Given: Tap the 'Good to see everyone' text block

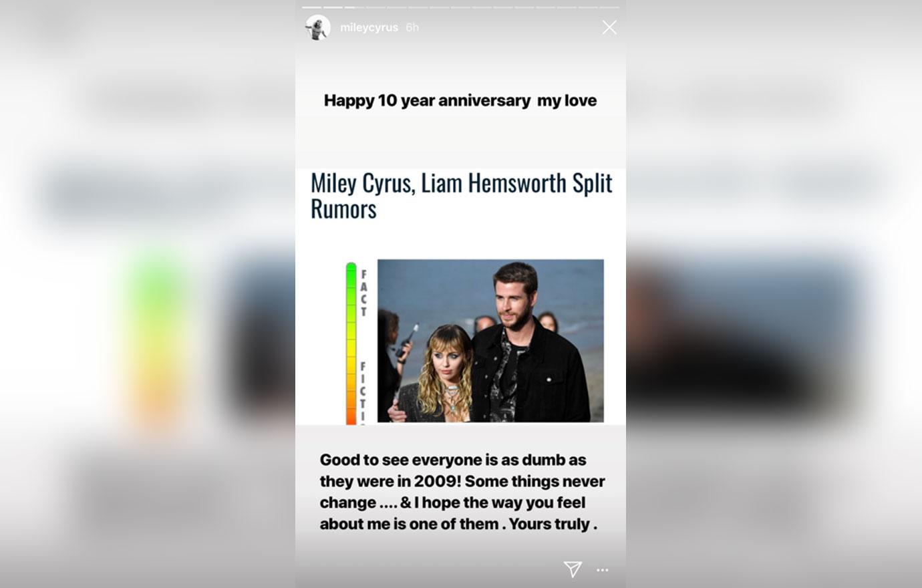Looking at the screenshot, I should 462,492.
